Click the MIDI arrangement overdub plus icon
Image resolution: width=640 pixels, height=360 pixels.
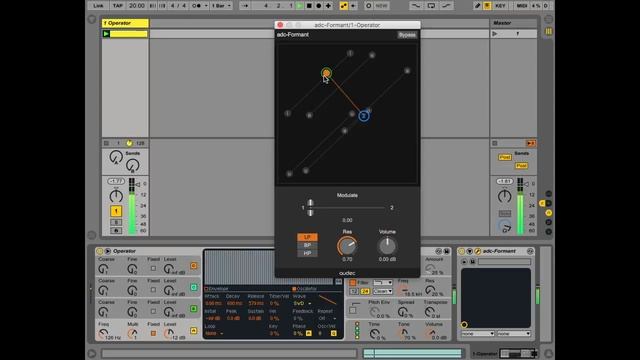[x=328, y=6]
